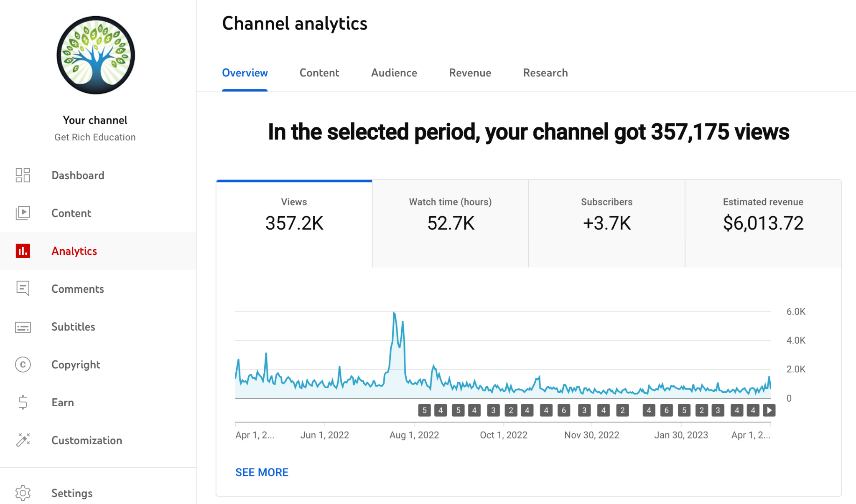Switch to the Overview tab

pos(245,73)
